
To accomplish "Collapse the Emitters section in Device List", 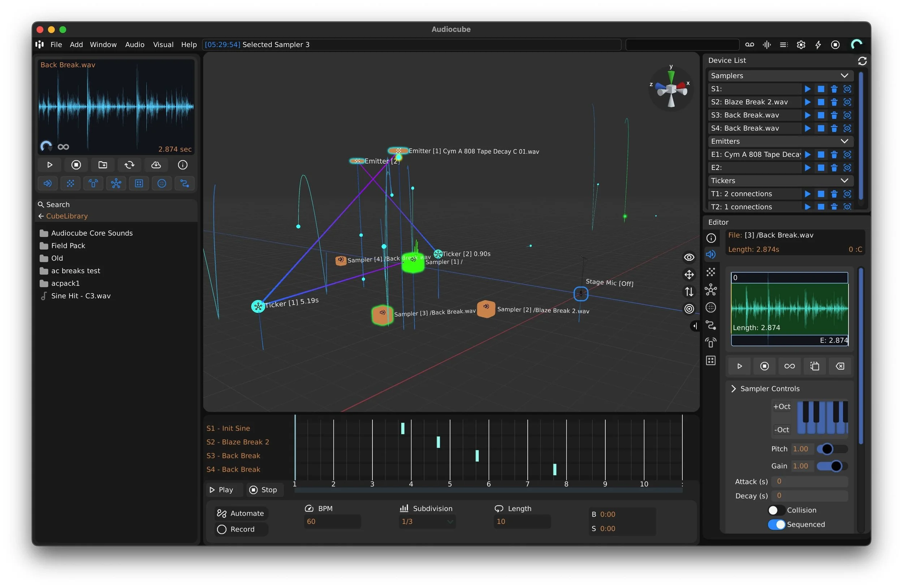I will 845,141.
